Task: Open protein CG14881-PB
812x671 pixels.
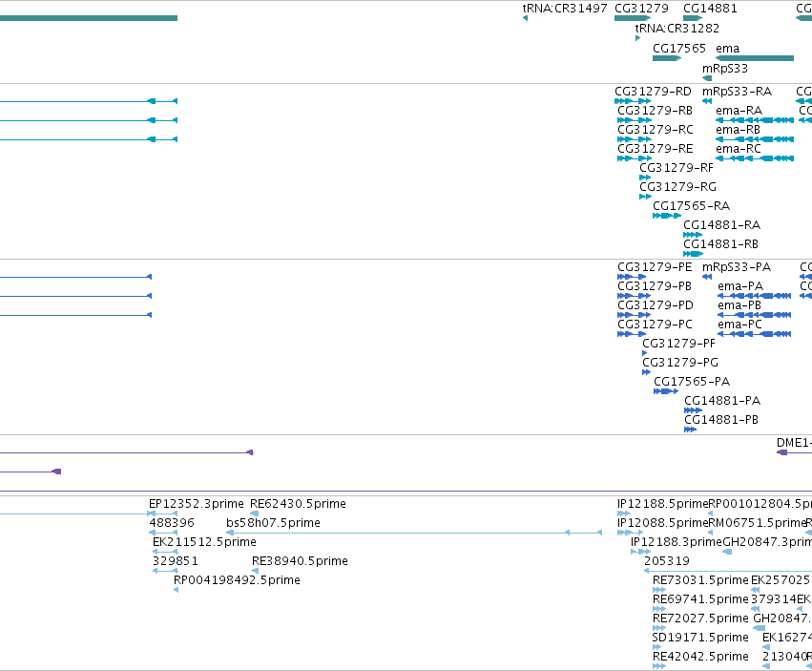Action: (x=690, y=430)
